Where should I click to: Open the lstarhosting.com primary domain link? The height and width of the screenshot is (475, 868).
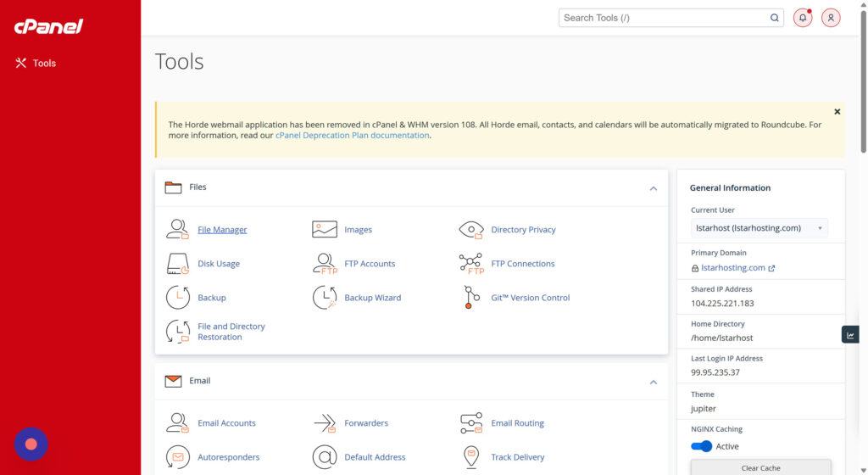733,268
